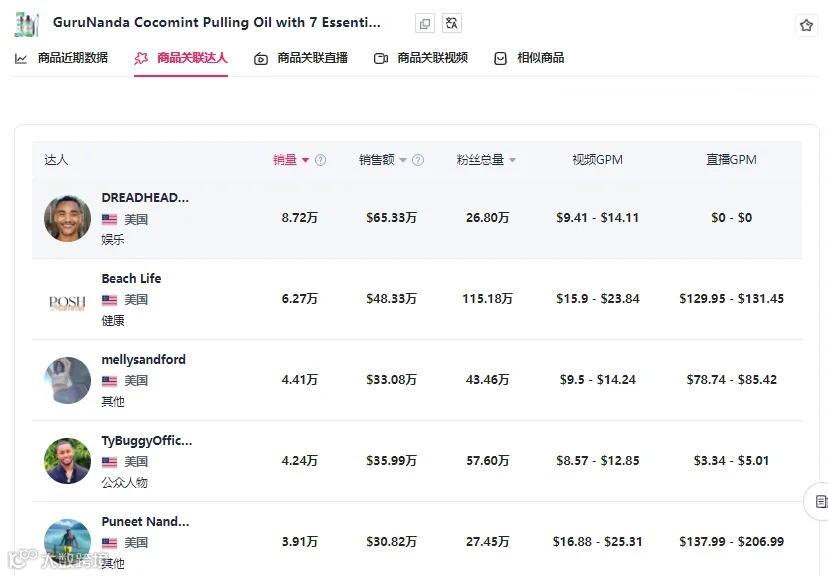The width and height of the screenshot is (828, 576).
Task: Open the mellysandford creator link
Action: (144, 360)
